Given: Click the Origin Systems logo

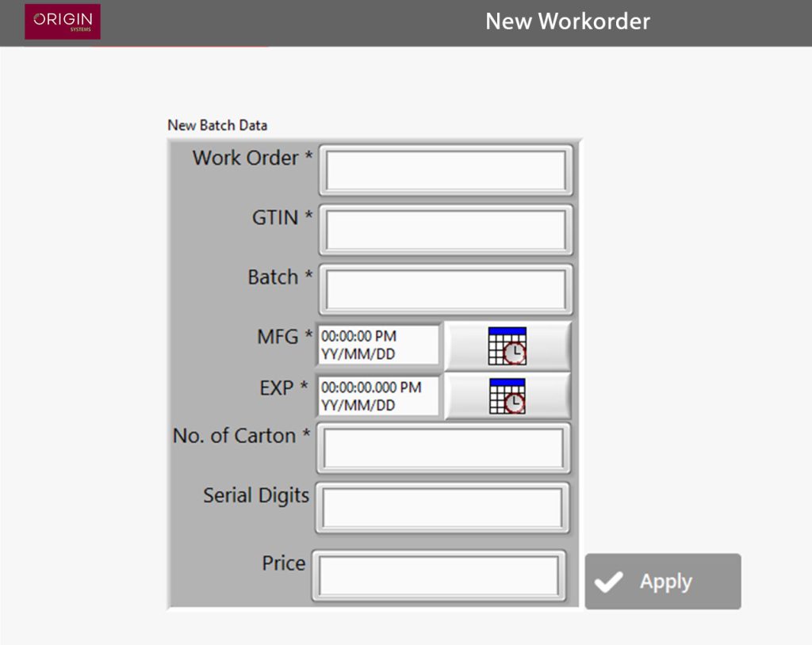Looking at the screenshot, I should tap(63, 21).
